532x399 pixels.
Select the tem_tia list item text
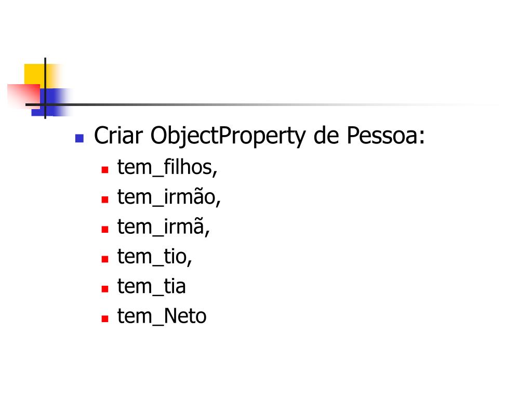click(x=151, y=286)
